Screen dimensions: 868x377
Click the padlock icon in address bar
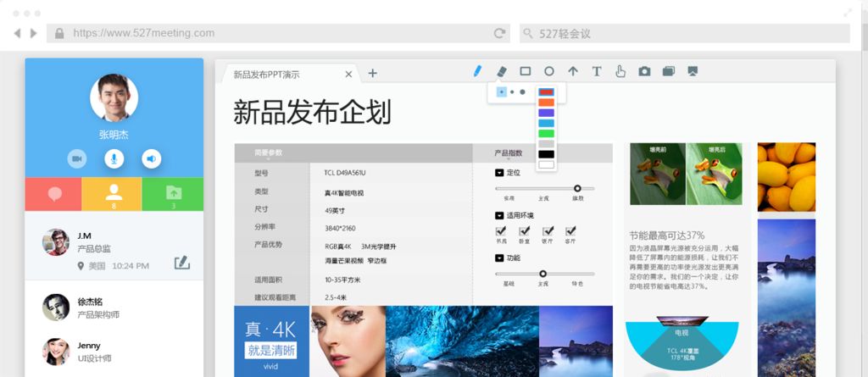59,33
